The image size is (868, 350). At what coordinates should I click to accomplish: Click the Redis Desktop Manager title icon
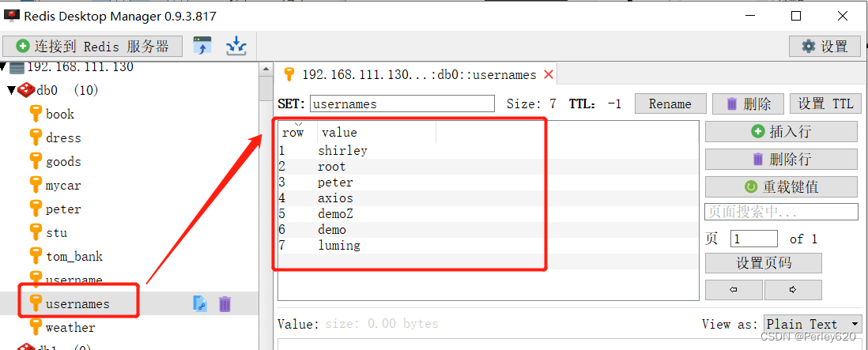click(x=12, y=16)
